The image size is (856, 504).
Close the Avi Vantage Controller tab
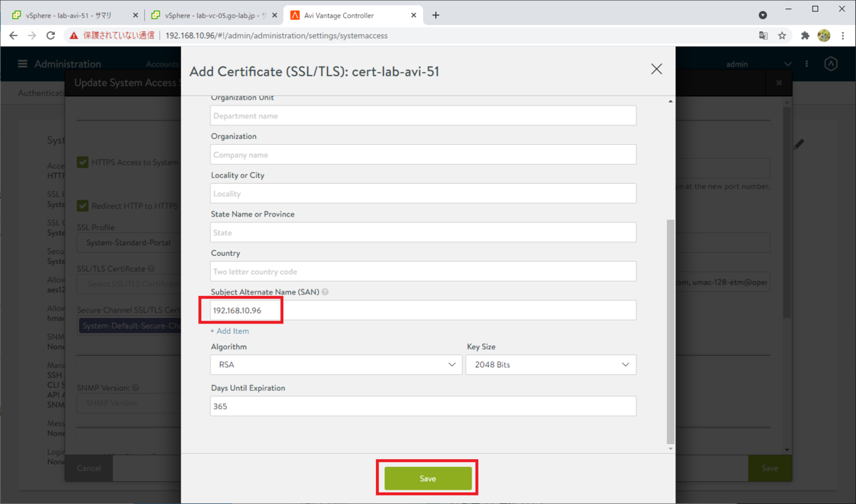[x=413, y=15]
